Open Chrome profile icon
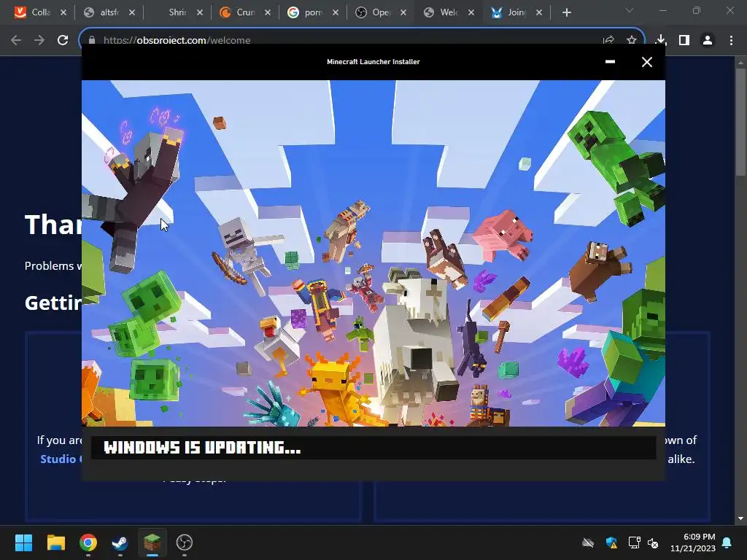This screenshot has height=560, width=747. pyautogui.click(x=708, y=41)
